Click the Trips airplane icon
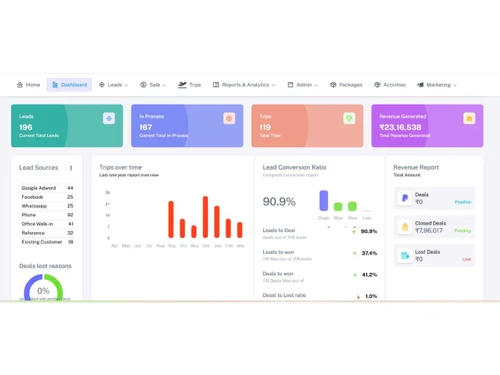This screenshot has width=500, height=375. pos(182,85)
